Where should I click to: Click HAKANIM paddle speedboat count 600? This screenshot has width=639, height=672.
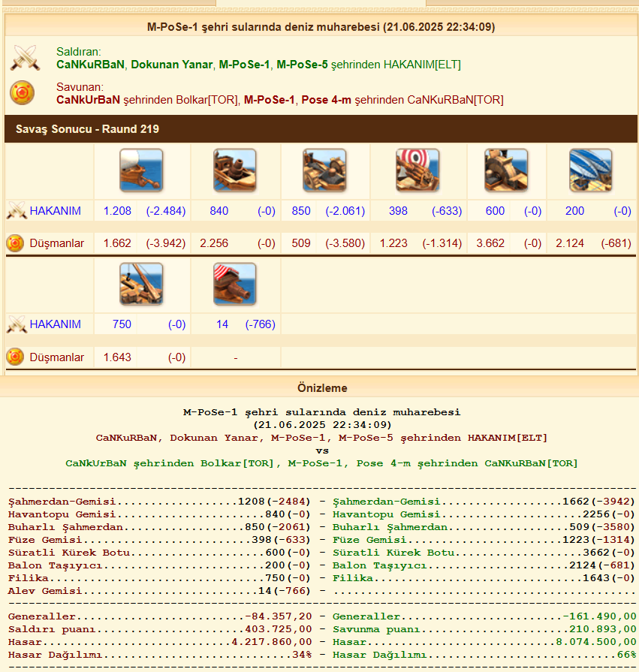(x=495, y=211)
